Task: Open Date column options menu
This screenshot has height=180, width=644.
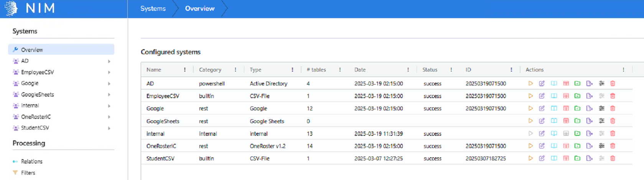Action: (x=408, y=70)
